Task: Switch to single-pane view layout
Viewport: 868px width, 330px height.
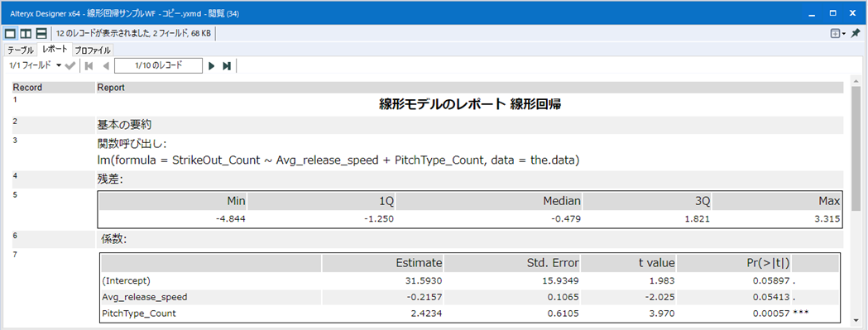Action: coord(11,33)
